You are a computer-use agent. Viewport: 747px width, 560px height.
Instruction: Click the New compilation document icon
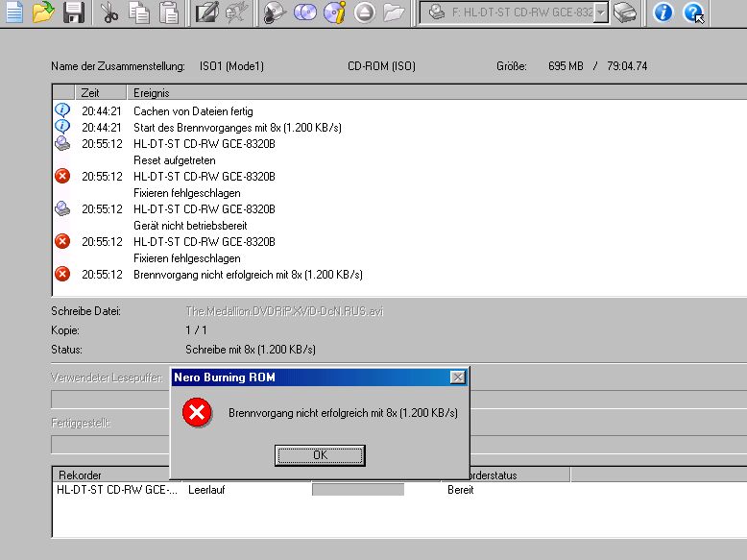pos(13,12)
